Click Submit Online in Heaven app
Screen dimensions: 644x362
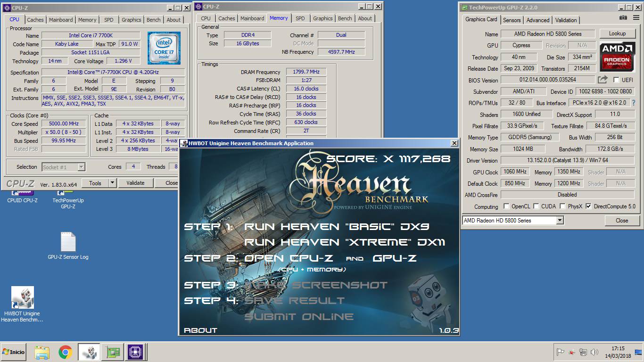[x=299, y=317]
